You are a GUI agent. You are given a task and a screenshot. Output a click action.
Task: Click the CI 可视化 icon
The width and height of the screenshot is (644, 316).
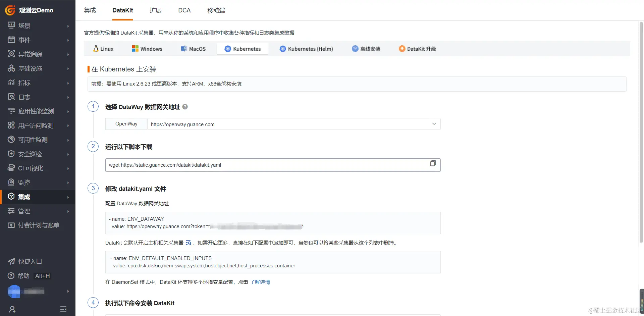(11, 168)
